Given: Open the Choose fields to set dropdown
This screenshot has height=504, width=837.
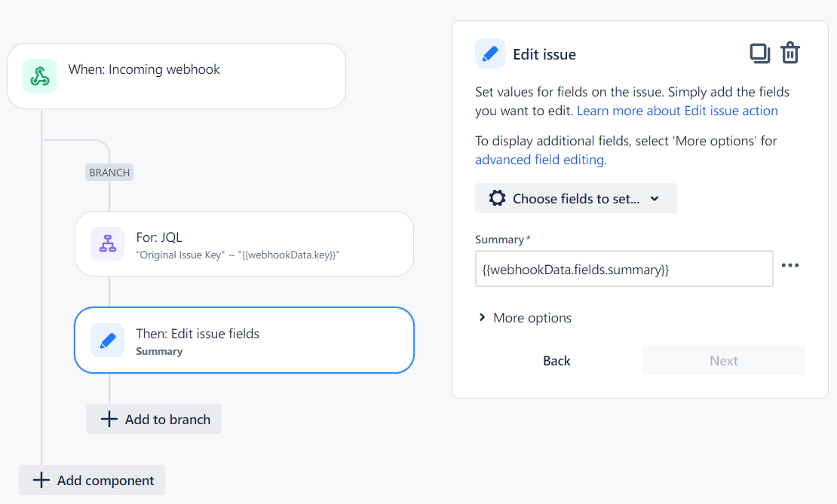Looking at the screenshot, I should click(575, 197).
